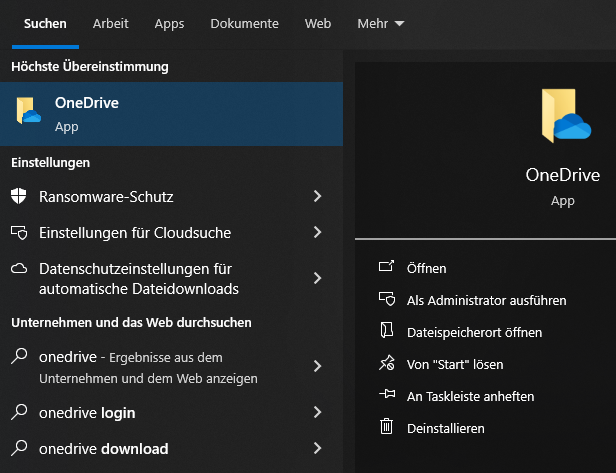This screenshot has width=616, height=473.
Task: Switch to the Dokumente tab
Action: [x=244, y=24]
